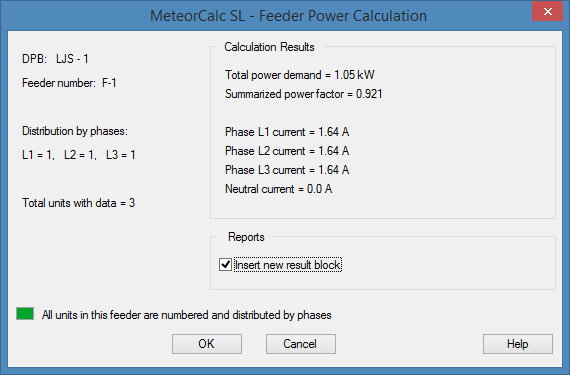Click the Phase L3 current = 1.64 A line
This screenshot has width=570, height=375.
click(287, 170)
